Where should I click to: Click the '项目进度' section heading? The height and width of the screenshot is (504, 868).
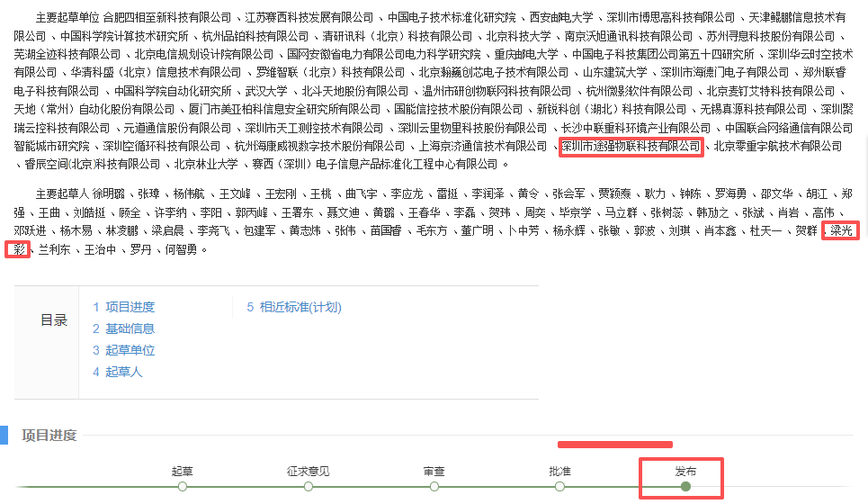click(x=49, y=436)
